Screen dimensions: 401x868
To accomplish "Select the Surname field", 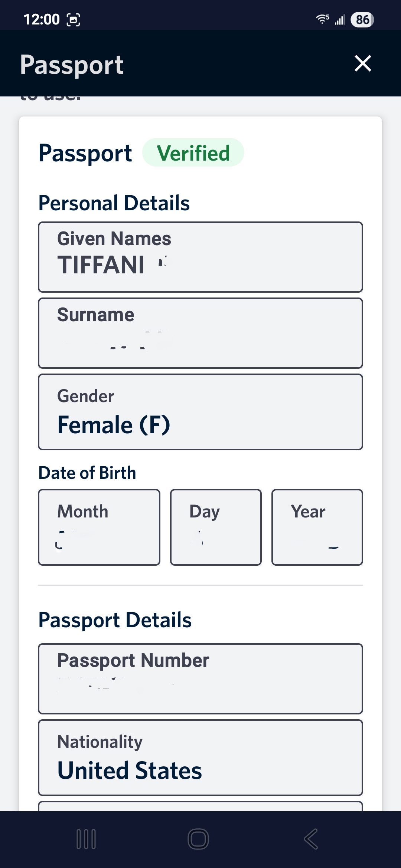I will 200,333.
